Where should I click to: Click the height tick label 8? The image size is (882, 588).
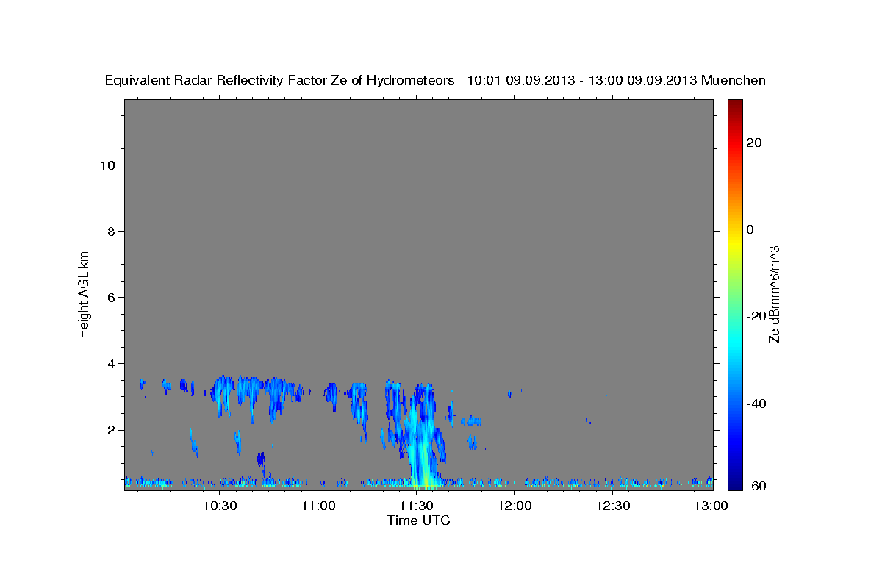(110, 232)
